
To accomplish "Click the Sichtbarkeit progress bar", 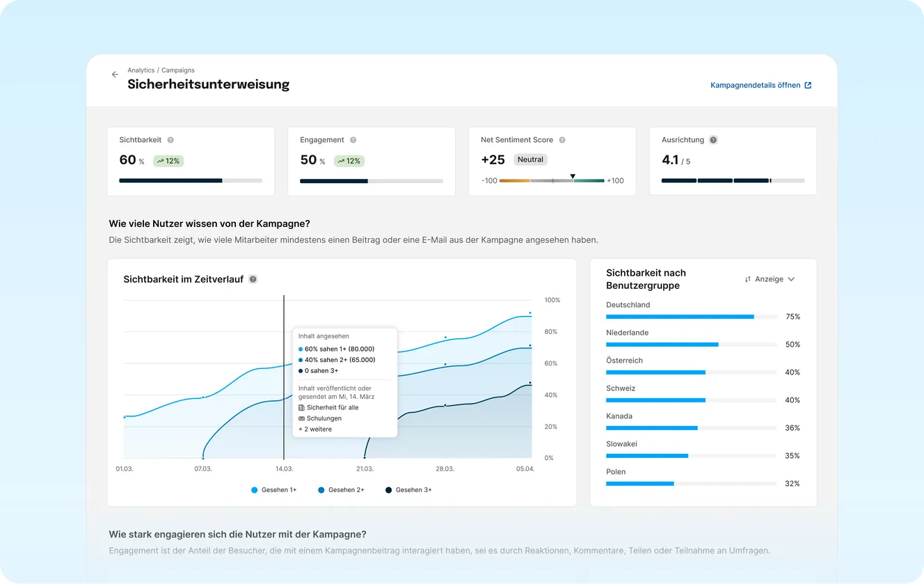I will pos(191,180).
